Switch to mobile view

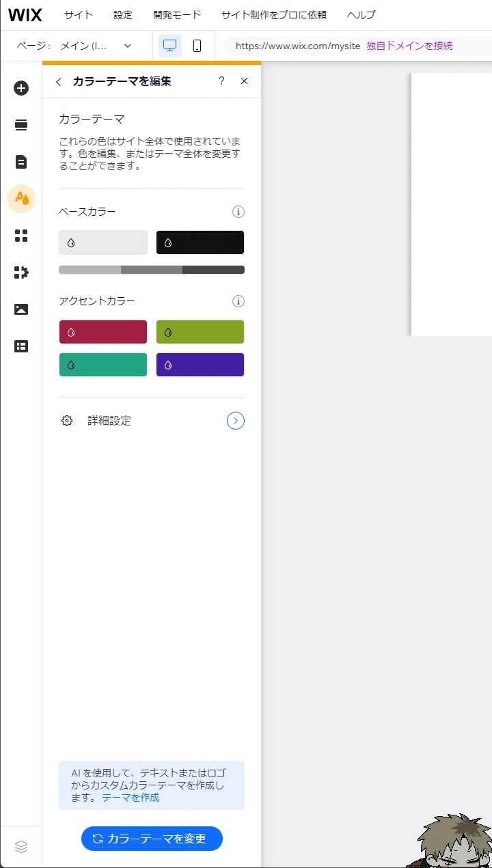197,46
